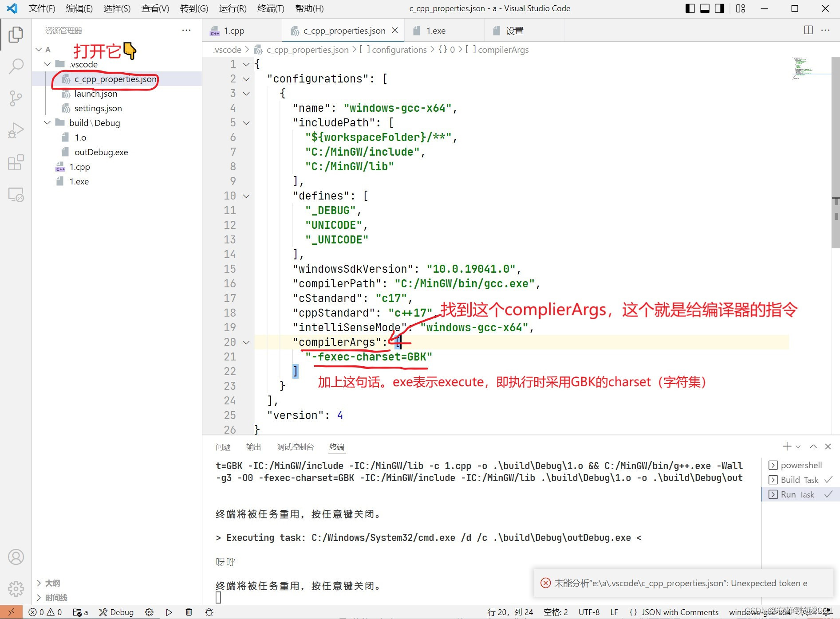
Task: Select the powershell terminal entry
Action: pyautogui.click(x=801, y=465)
